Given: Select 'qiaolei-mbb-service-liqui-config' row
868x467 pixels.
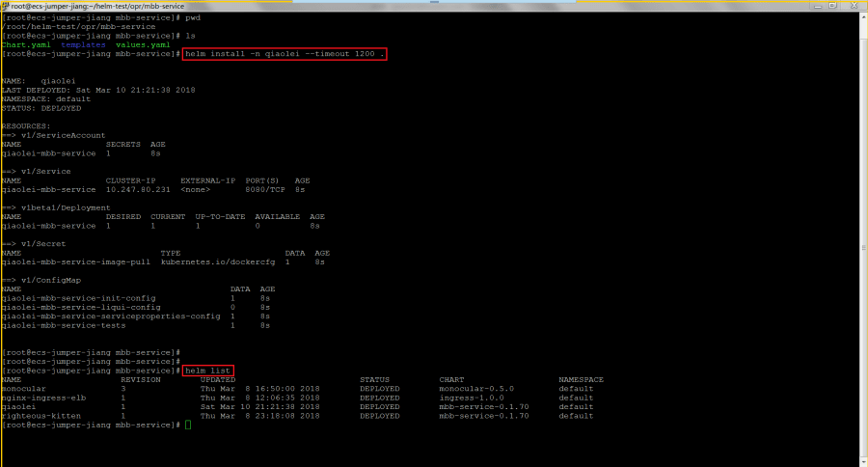Looking at the screenshot, I should [136, 307].
